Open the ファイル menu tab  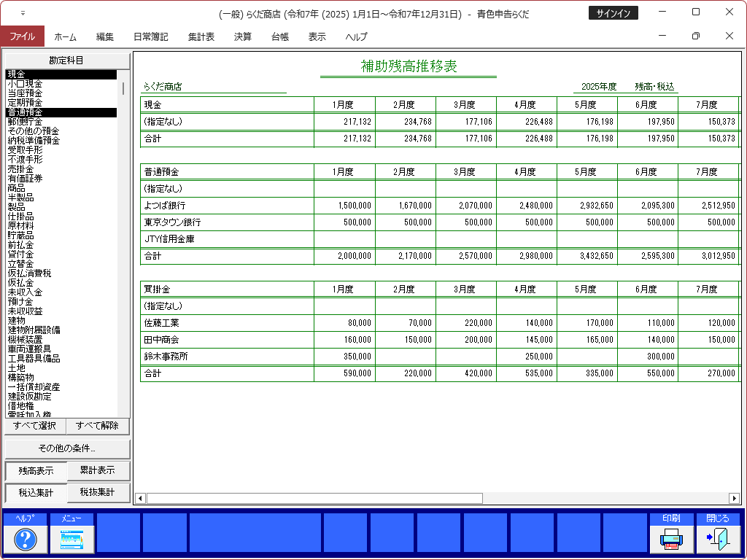(x=22, y=36)
